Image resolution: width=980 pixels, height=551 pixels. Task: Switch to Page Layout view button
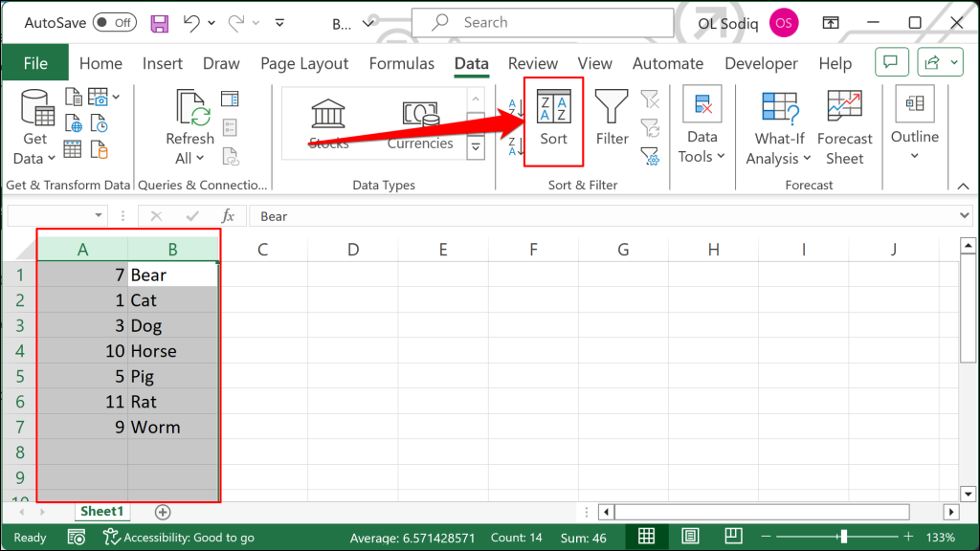(690, 536)
